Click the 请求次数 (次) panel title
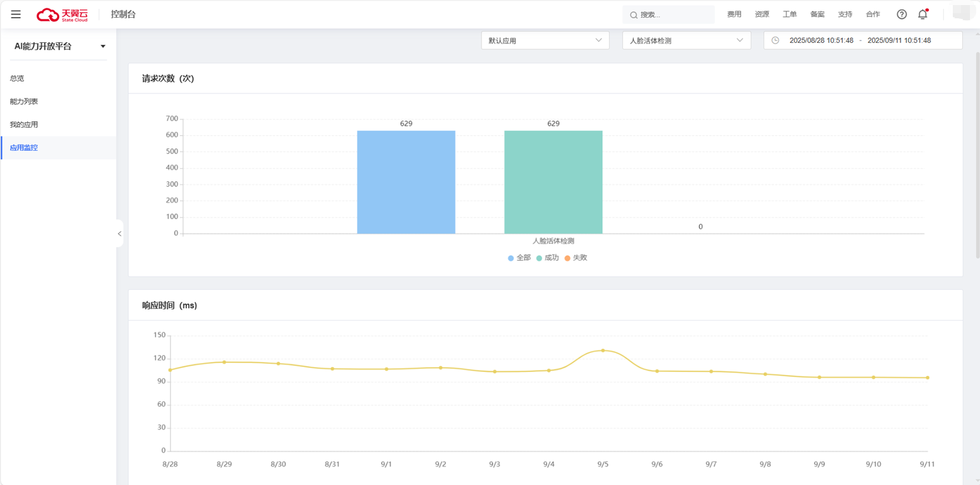 click(168, 78)
